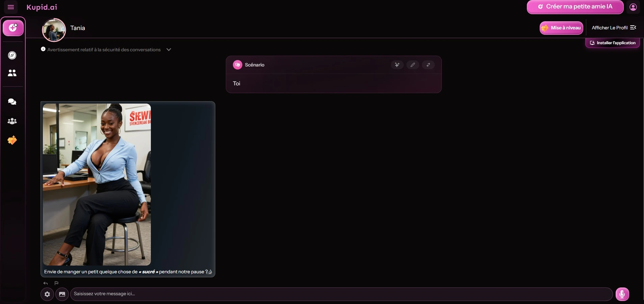The height and width of the screenshot is (304, 644).
Task: Click the sparkles icon on the Scenario card
Action: 397,65
